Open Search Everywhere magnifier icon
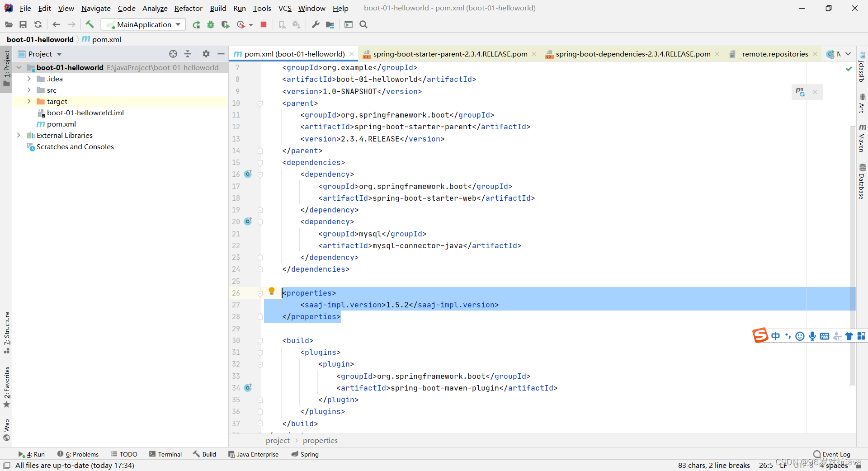The width and height of the screenshot is (868, 471). 363,24
